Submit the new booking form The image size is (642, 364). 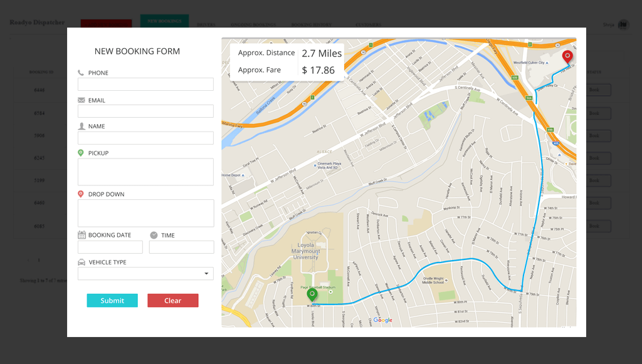click(x=112, y=301)
